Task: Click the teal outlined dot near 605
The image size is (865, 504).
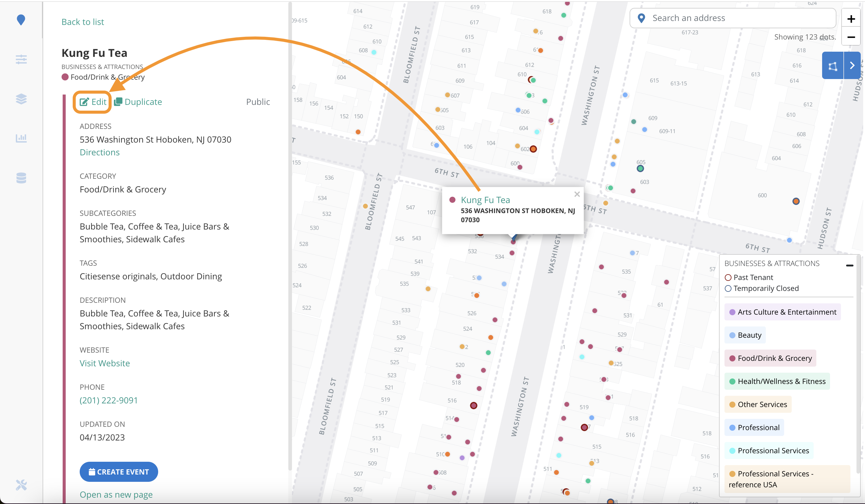Action: pos(640,168)
